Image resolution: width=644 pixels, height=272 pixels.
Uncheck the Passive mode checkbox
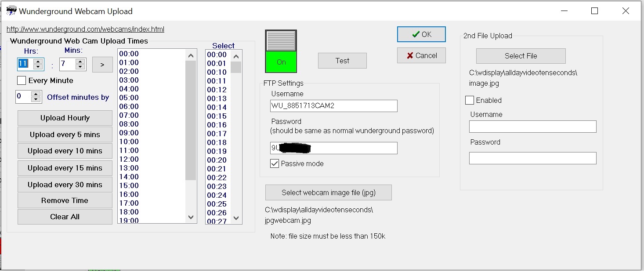pos(275,163)
